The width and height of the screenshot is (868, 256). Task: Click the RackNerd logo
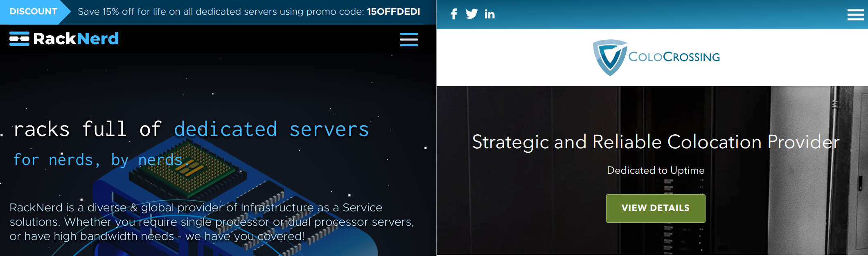[64, 39]
